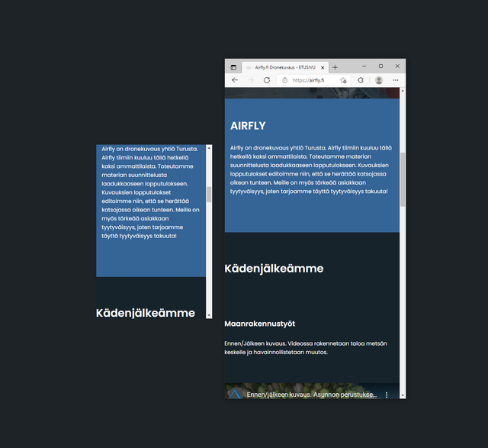Click the browser page scrollbar thumb

(x=403, y=179)
